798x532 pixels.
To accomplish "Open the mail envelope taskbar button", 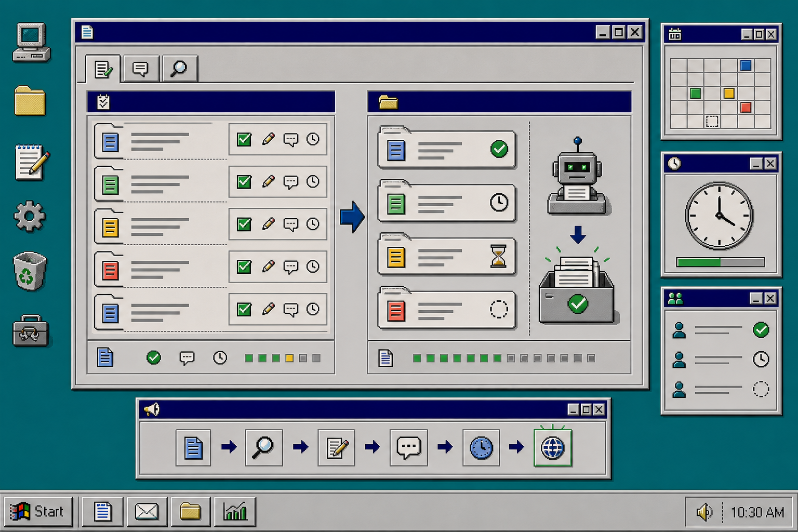I will (x=147, y=512).
